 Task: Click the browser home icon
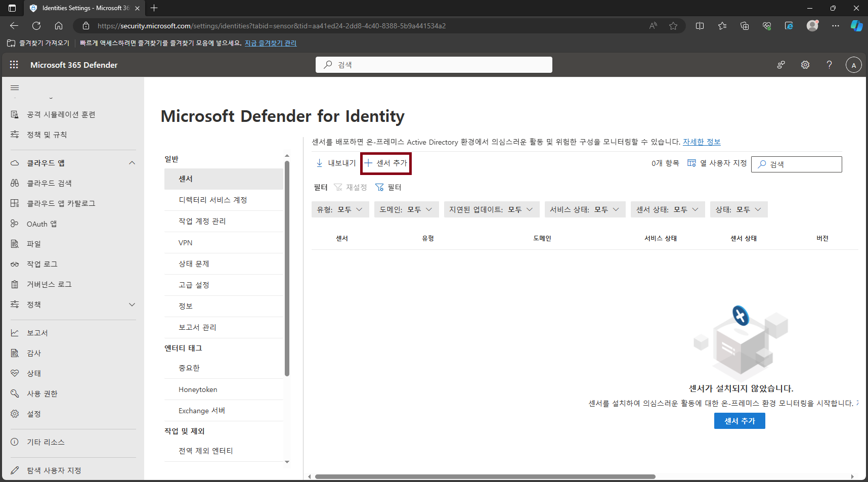[59, 26]
